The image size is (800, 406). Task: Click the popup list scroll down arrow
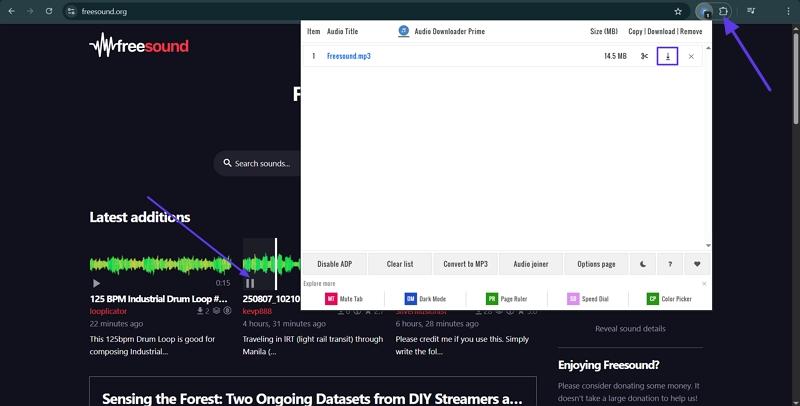click(x=708, y=246)
